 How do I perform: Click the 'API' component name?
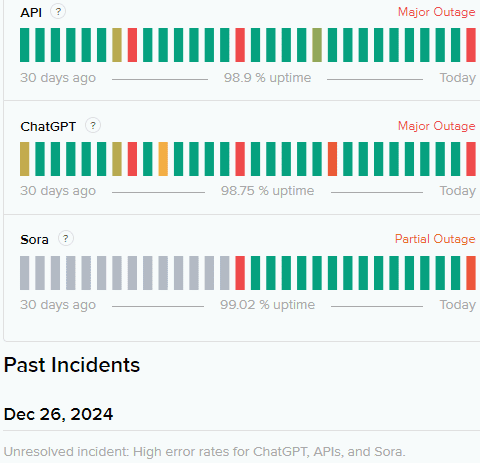pos(31,13)
